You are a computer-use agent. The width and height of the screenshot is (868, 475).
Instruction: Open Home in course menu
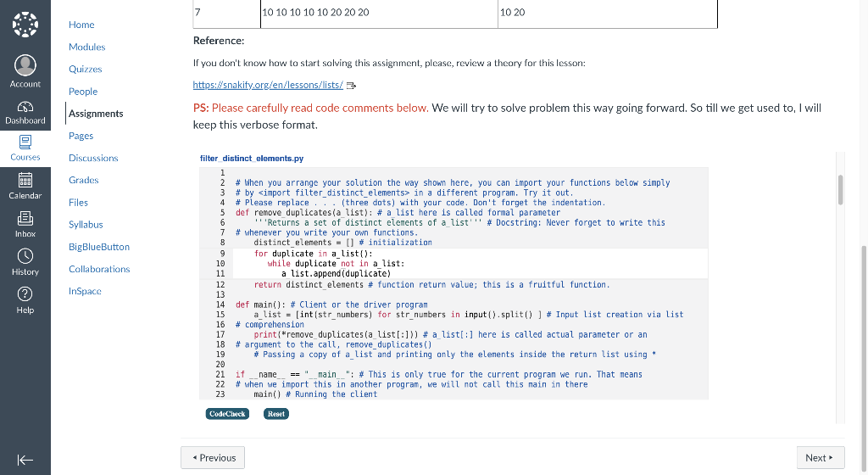coord(81,25)
